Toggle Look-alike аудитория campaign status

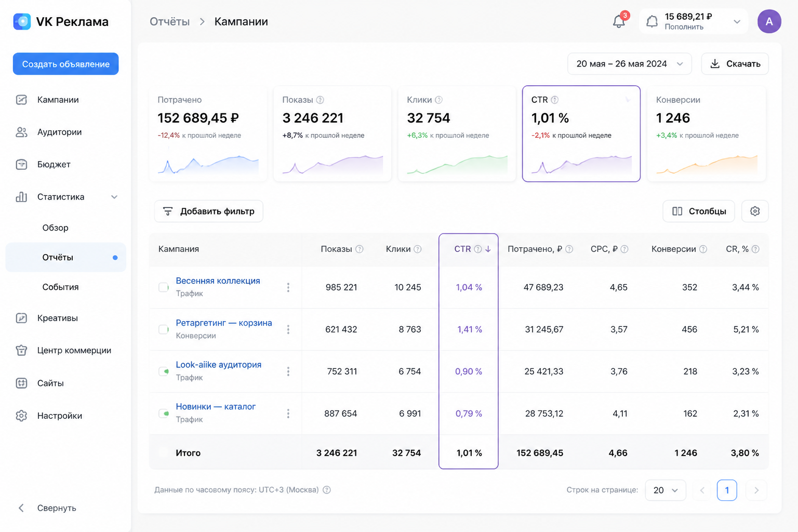coord(164,371)
